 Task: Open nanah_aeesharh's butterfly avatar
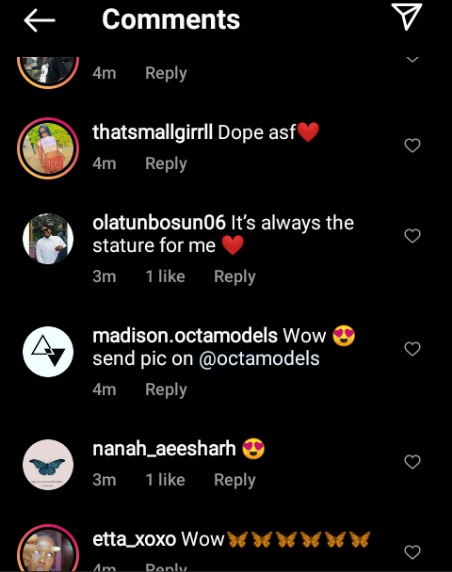(48, 464)
